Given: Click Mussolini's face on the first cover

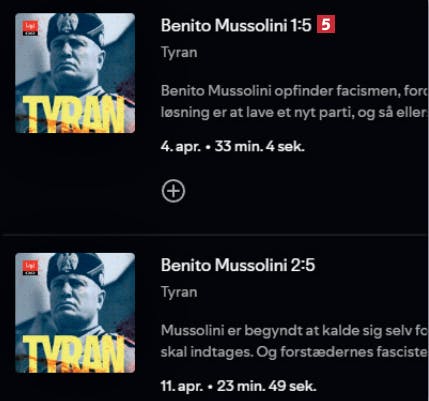Looking at the screenshot, I should pyautogui.click(x=73, y=62).
